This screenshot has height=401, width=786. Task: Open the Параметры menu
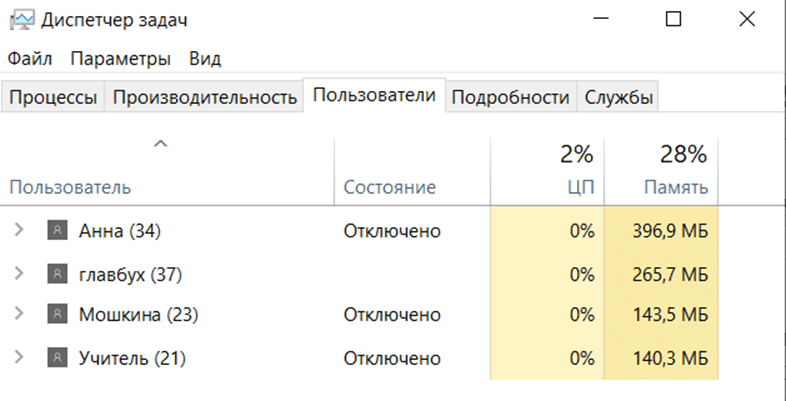(x=120, y=58)
